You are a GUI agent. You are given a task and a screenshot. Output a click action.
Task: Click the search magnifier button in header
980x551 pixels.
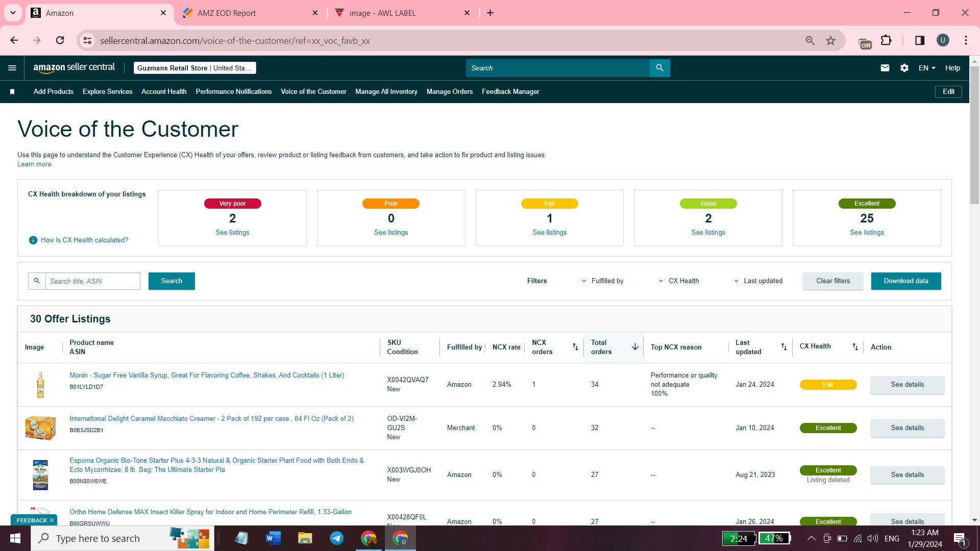[x=659, y=68]
